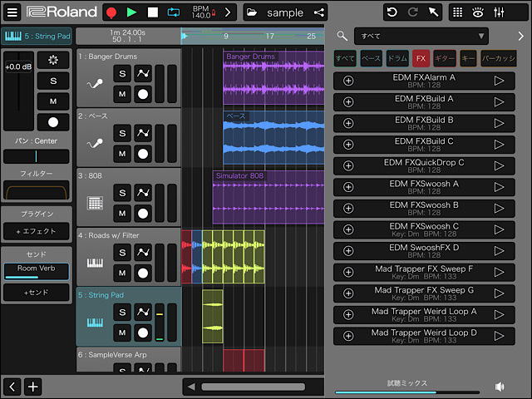Select the Banger Drums audio clip
Image resolution: width=532 pixels, height=399 pixels.
point(273,77)
